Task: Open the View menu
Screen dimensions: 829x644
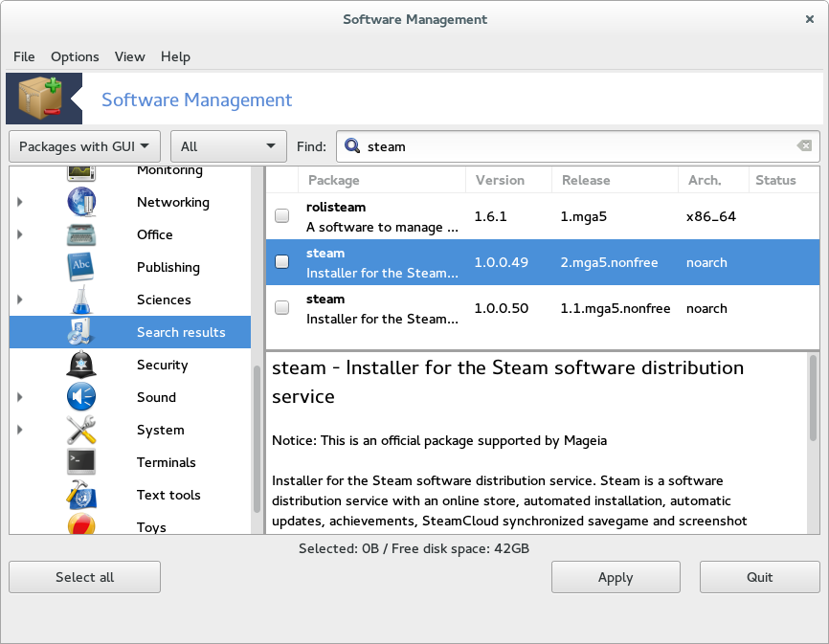Action: [130, 56]
